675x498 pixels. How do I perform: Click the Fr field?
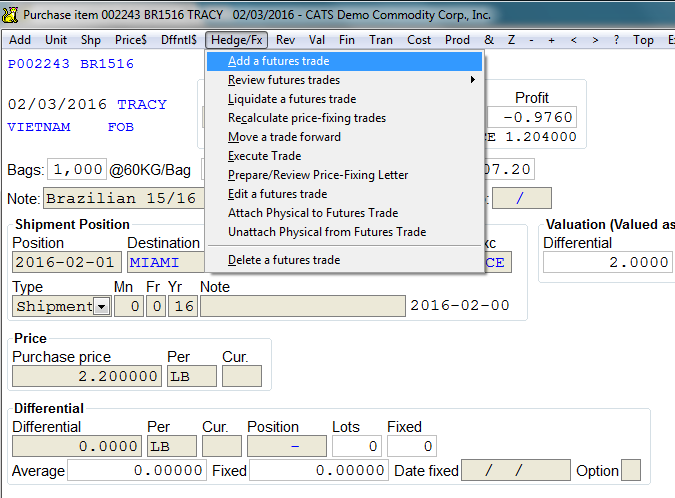click(x=156, y=306)
